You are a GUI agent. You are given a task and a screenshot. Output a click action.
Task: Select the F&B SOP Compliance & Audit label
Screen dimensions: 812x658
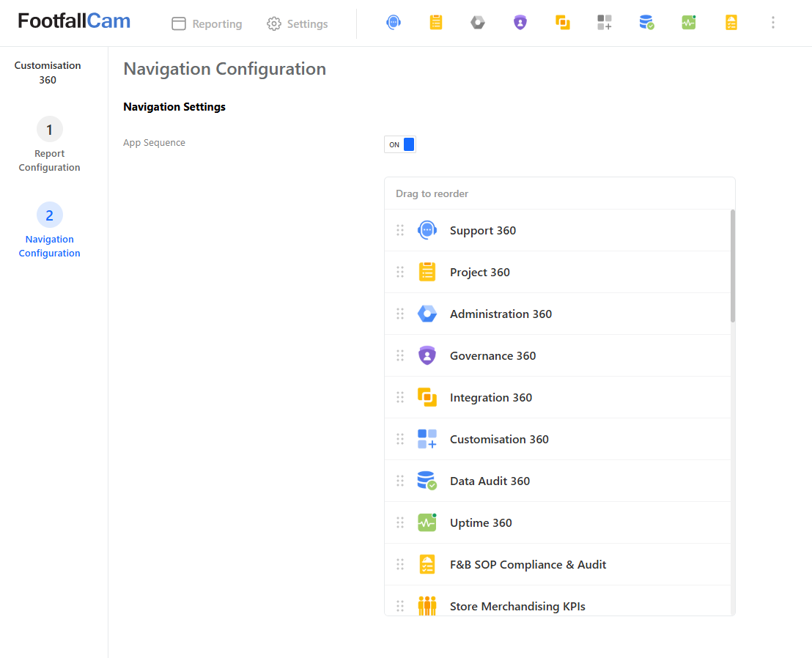pyautogui.click(x=528, y=564)
